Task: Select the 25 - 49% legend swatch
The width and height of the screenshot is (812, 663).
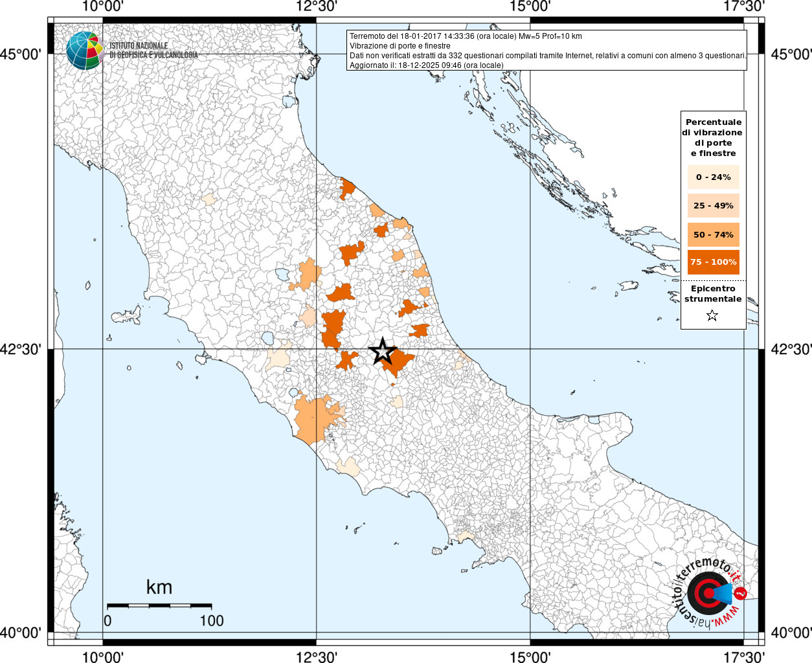Action: click(x=713, y=206)
